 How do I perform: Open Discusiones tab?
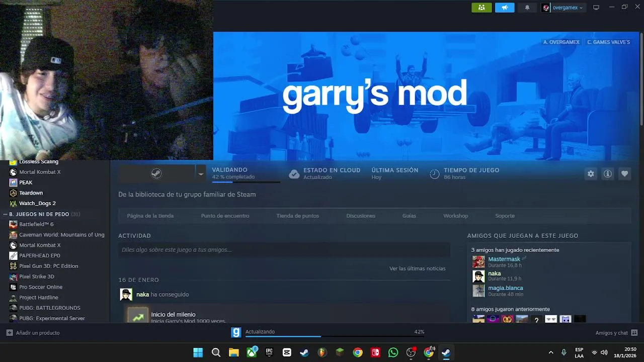pyautogui.click(x=361, y=216)
